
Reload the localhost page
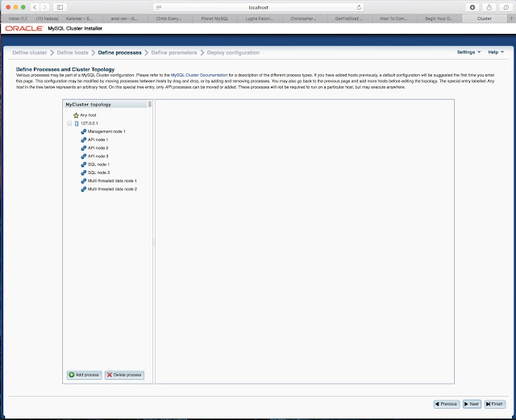click(x=359, y=7)
